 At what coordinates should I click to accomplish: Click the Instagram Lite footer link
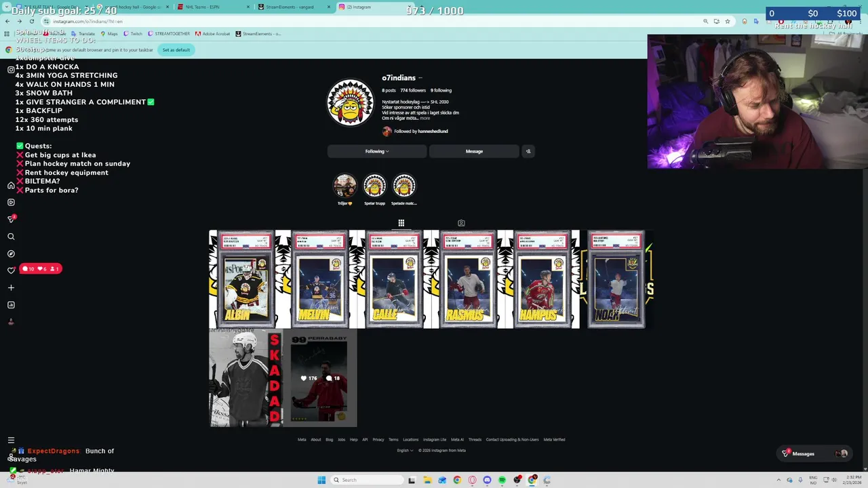pos(435,439)
